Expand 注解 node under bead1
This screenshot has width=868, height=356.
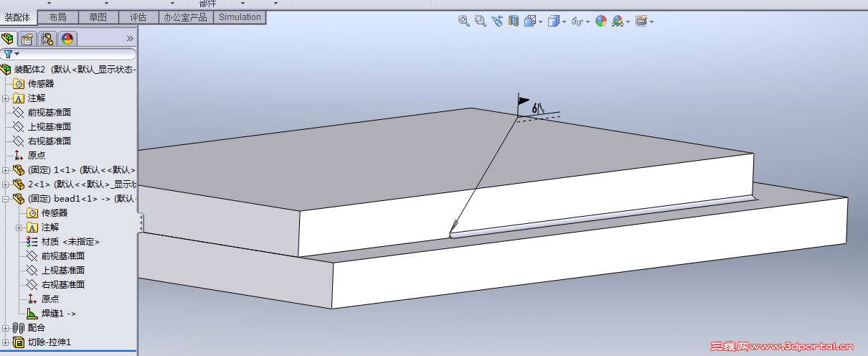coord(19,228)
